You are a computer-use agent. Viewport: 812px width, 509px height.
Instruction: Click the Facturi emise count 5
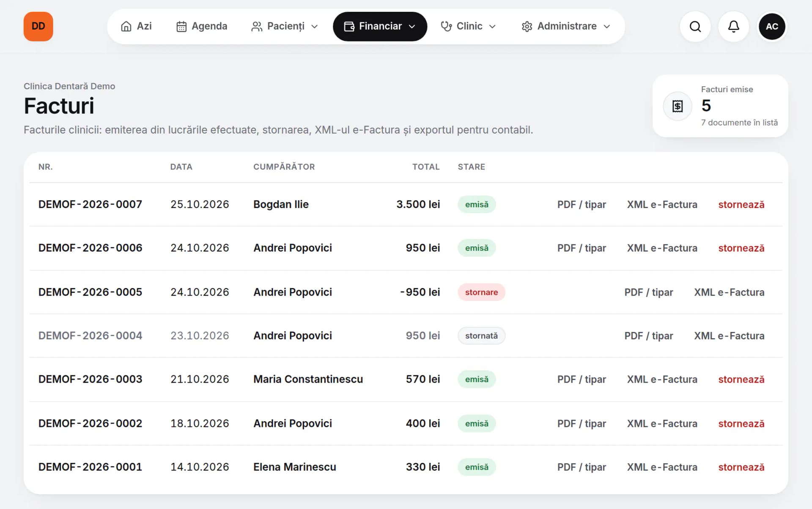[706, 106]
